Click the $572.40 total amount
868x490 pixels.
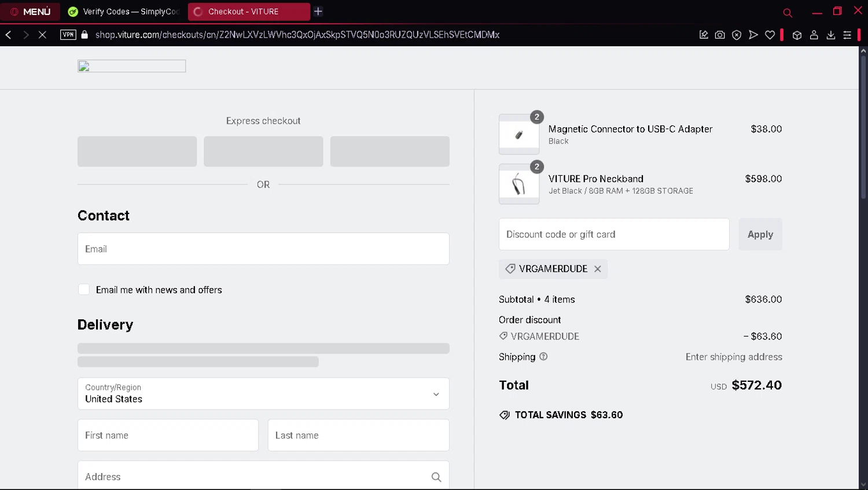click(x=756, y=385)
